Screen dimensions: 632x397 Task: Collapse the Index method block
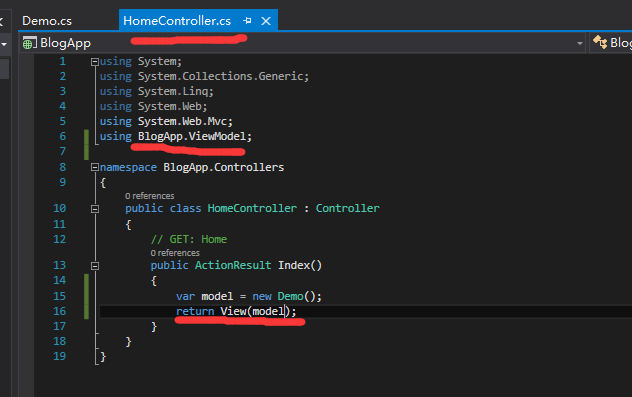pos(95,266)
